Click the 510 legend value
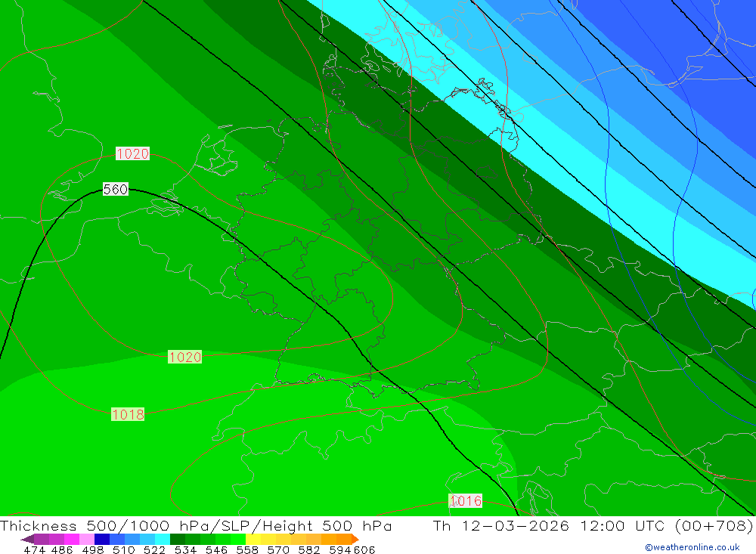Viewport: 756px width, 554px height. point(123,549)
